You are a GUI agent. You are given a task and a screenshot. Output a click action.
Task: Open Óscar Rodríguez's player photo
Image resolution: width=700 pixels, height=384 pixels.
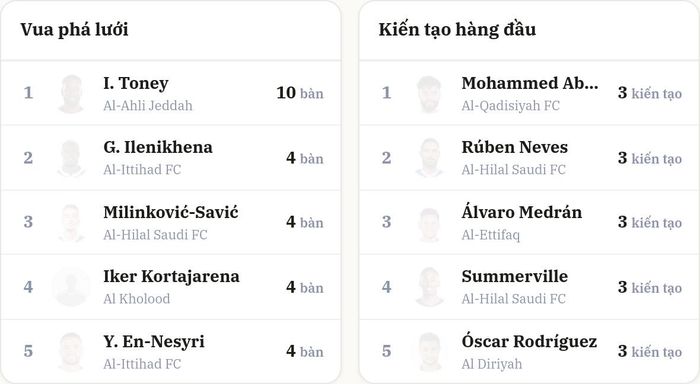coord(429,351)
